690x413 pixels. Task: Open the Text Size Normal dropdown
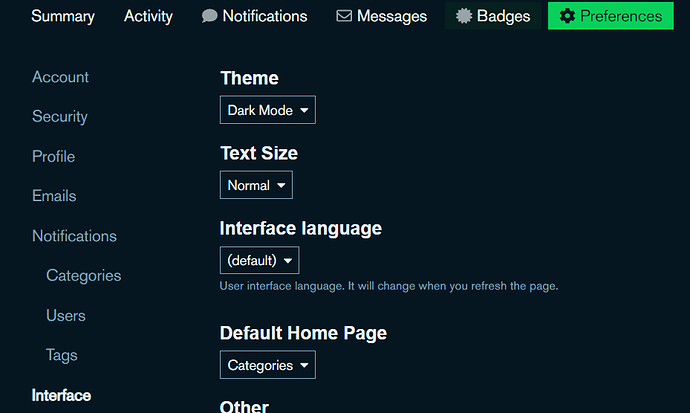pos(255,185)
